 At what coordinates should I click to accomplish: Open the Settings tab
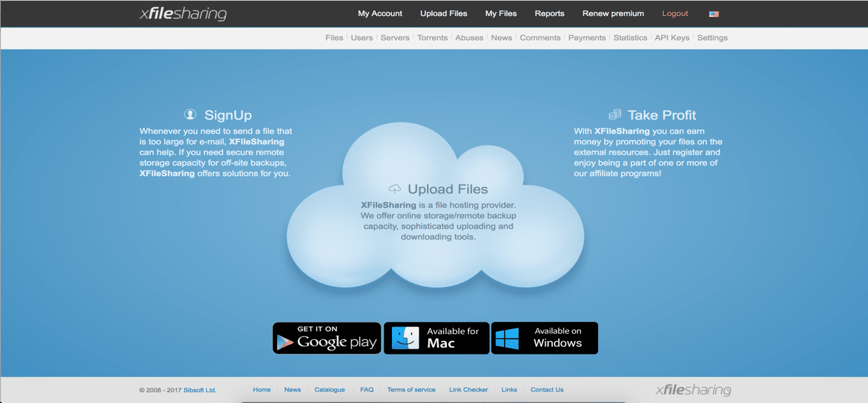(x=712, y=38)
